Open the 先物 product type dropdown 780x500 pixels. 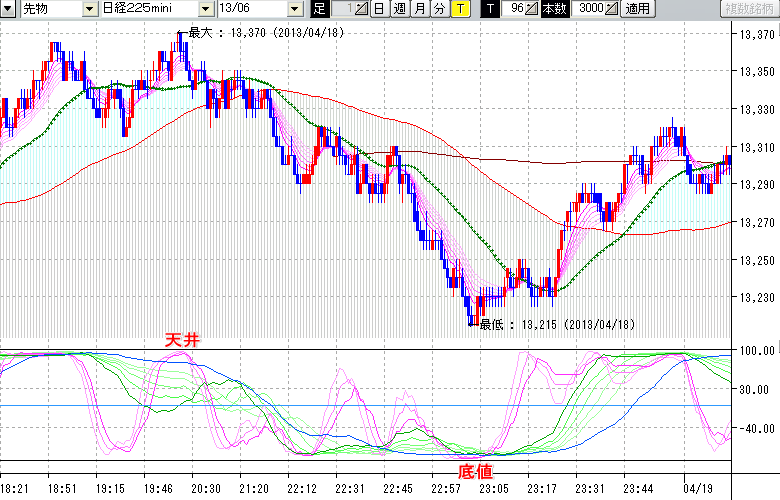pos(91,9)
